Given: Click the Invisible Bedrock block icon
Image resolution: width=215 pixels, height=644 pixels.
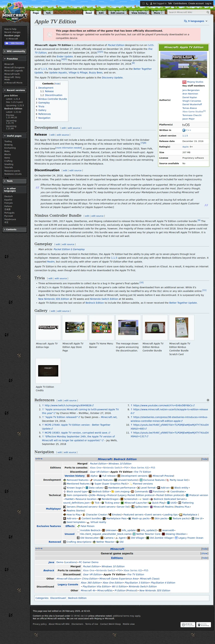Looking at the screenshot, I should tap(78, 530).
